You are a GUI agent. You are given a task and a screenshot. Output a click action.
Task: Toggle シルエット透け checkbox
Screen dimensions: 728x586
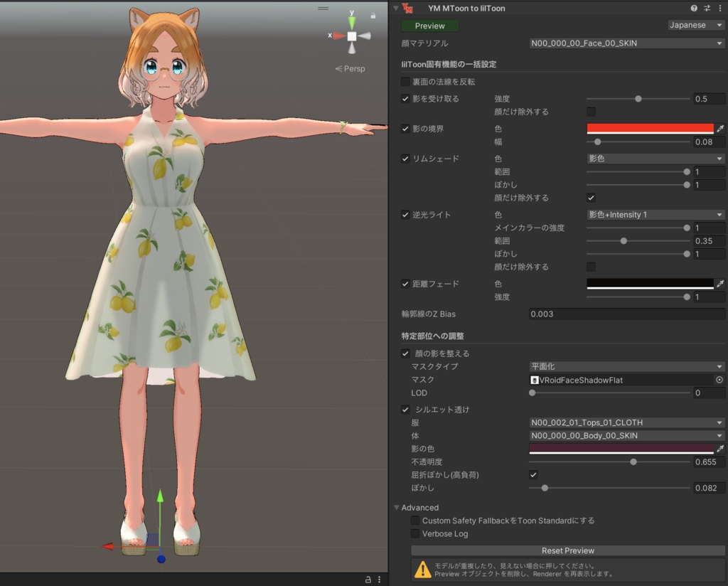[x=405, y=410]
